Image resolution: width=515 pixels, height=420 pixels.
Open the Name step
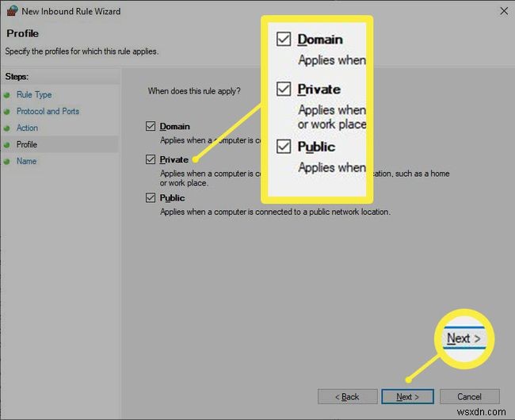tap(27, 161)
